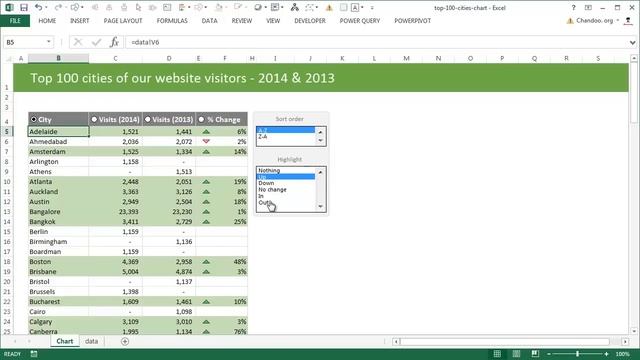Select the arrow cursor Select Objects icon

138,7
